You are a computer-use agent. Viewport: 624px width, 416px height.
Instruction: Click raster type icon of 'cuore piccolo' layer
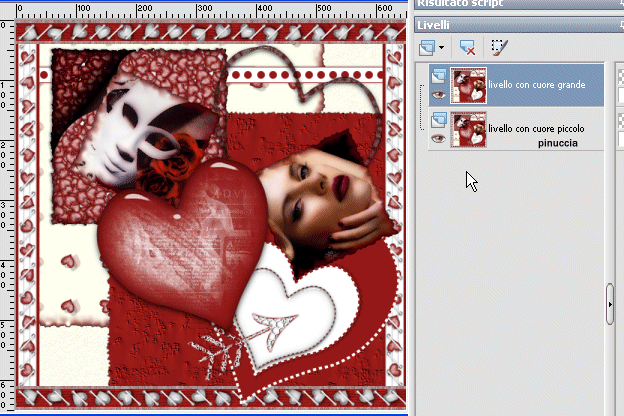[x=439, y=120]
